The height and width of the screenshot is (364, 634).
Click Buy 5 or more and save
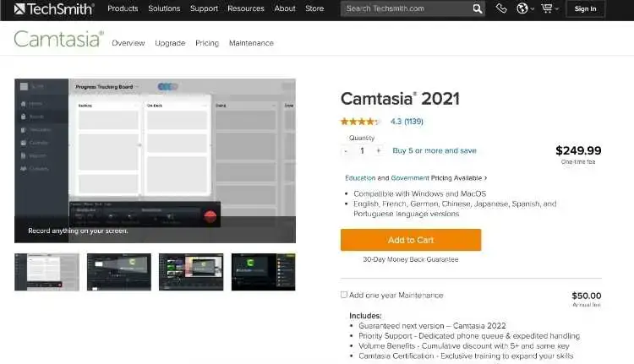(435, 150)
